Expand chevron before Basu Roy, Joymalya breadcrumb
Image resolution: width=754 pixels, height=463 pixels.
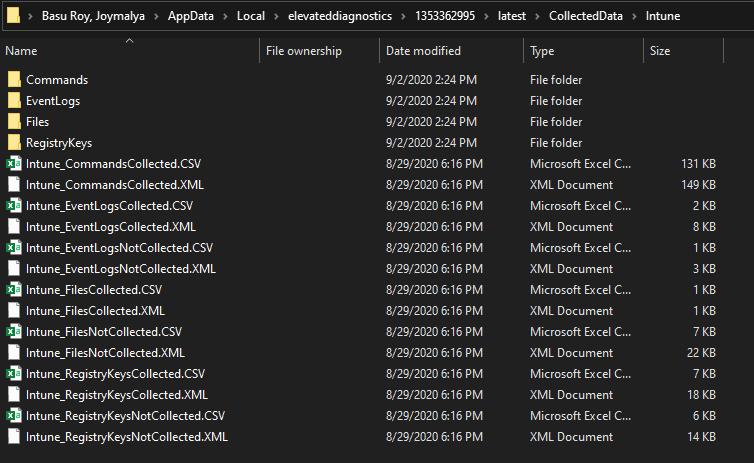(x=30, y=16)
